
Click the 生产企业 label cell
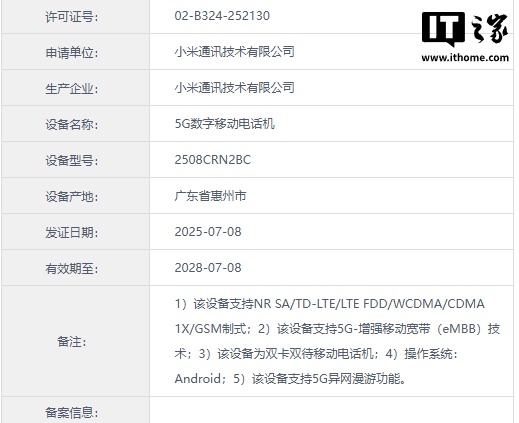[x=75, y=88]
